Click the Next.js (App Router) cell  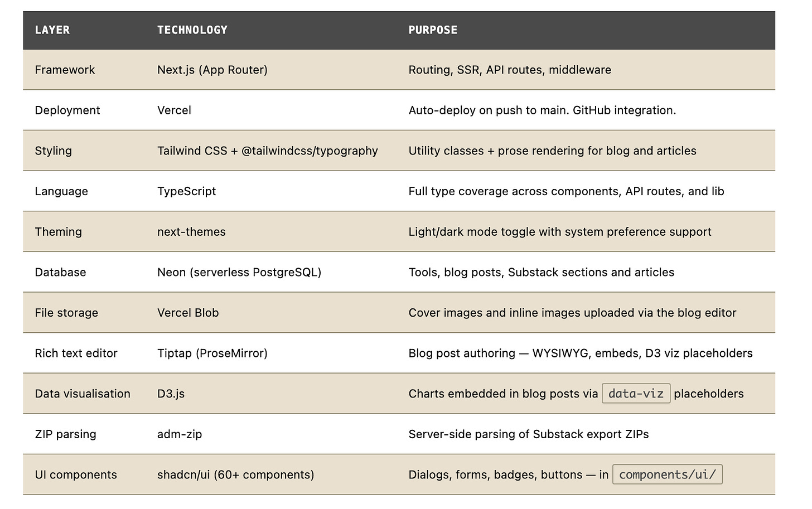[212, 70]
